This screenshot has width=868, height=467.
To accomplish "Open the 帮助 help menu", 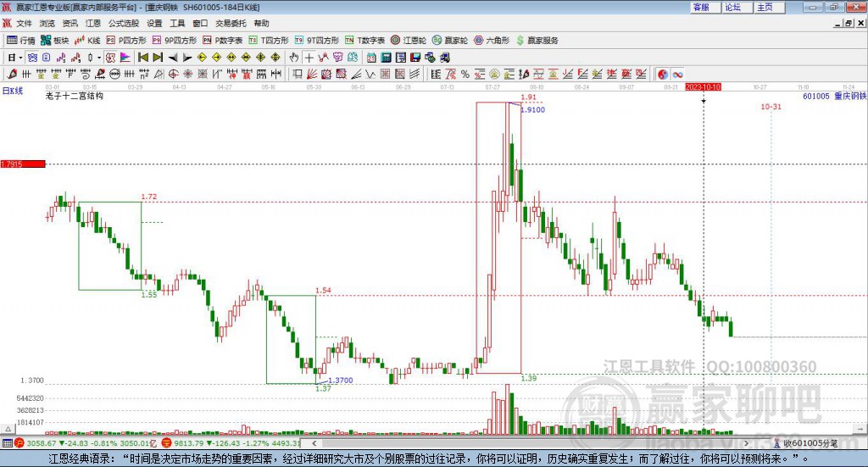I will tap(261, 23).
